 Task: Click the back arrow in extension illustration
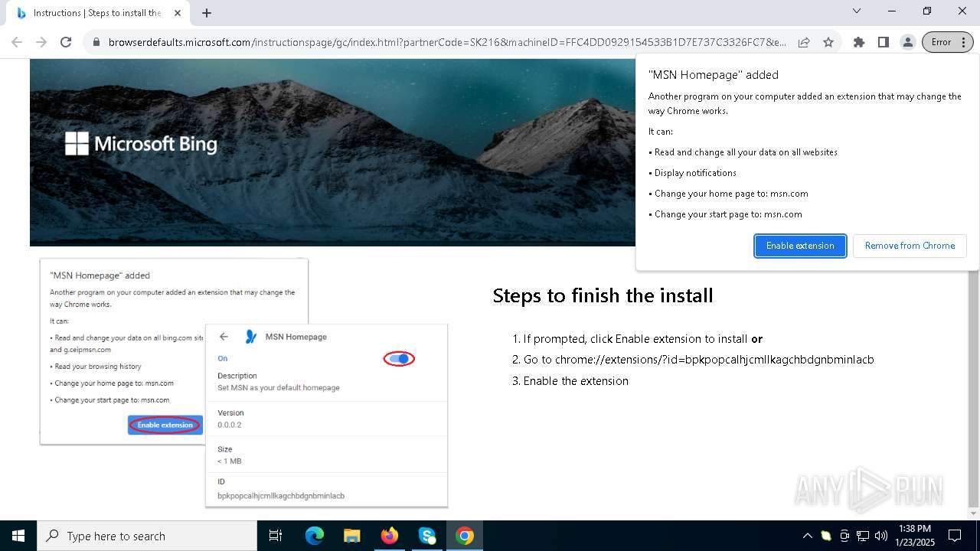click(224, 337)
